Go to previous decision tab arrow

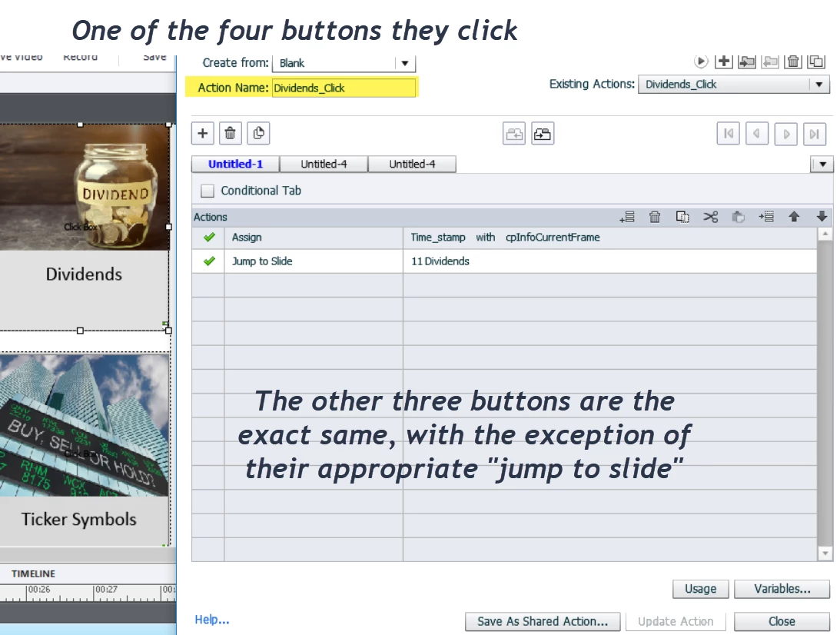(757, 134)
